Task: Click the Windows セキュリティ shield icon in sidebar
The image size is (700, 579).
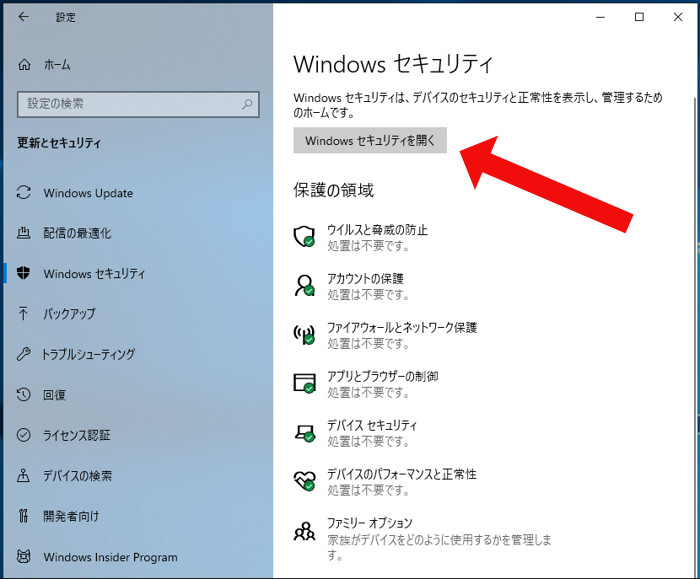Action: (23, 273)
